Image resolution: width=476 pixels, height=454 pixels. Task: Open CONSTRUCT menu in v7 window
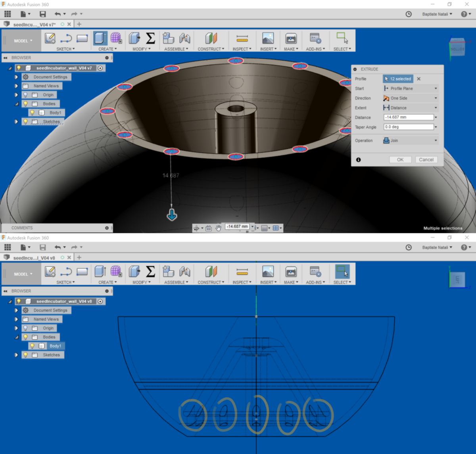pos(211,49)
